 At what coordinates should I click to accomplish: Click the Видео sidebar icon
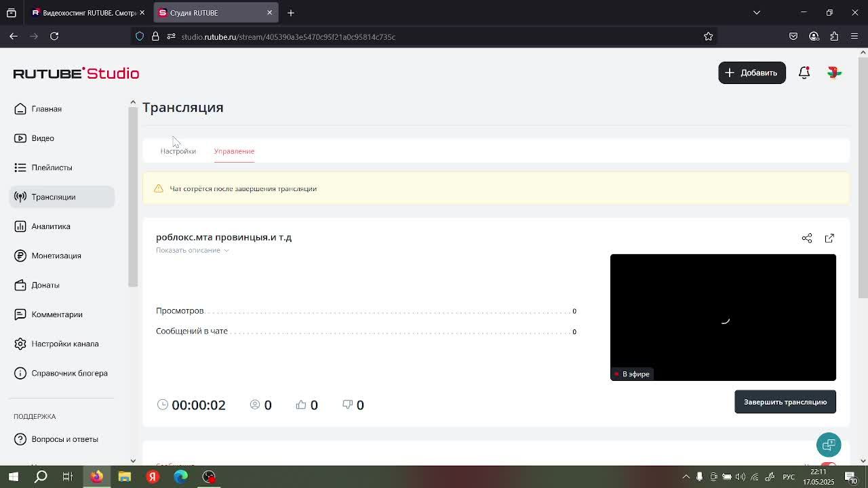20,138
